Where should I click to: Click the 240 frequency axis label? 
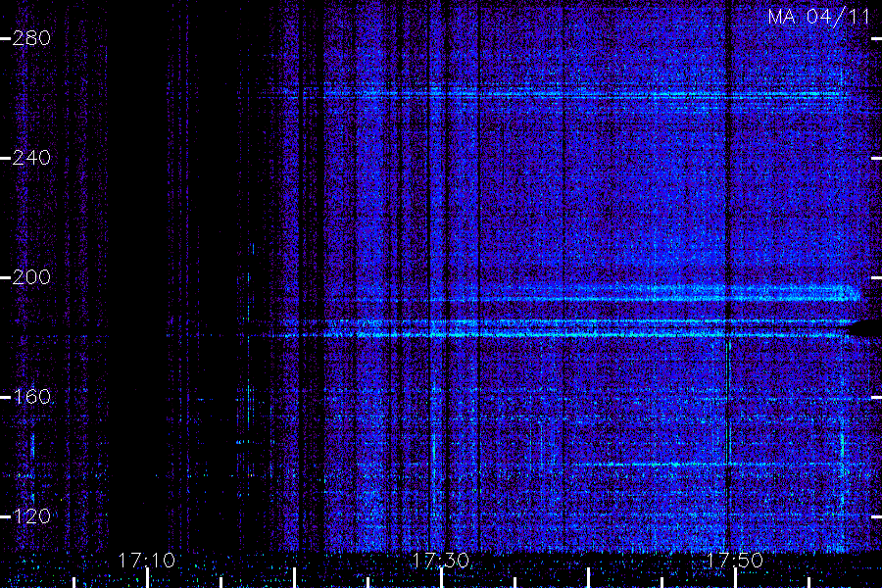31,158
